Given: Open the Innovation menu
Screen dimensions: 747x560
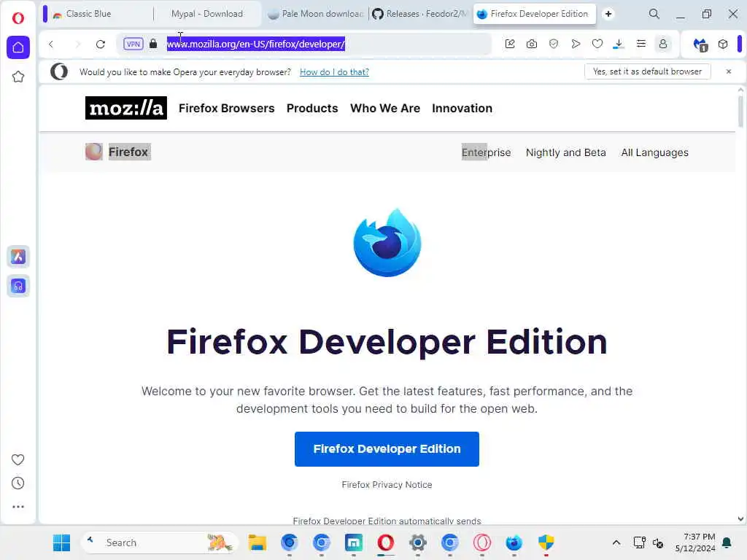Looking at the screenshot, I should pos(462,108).
